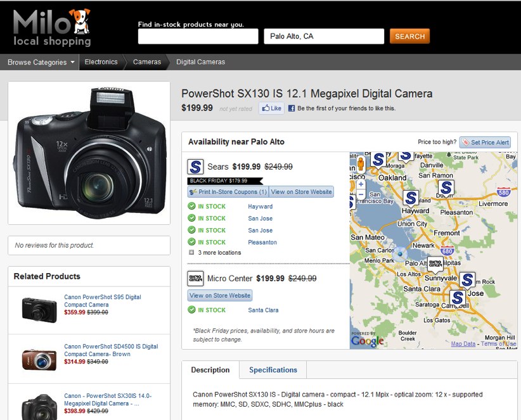Click the Street View pegman on map
This screenshot has height=420, width=521.
(x=361, y=164)
